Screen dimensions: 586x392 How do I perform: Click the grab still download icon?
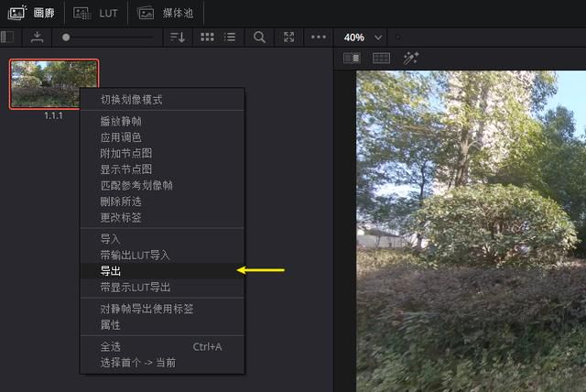[37, 37]
